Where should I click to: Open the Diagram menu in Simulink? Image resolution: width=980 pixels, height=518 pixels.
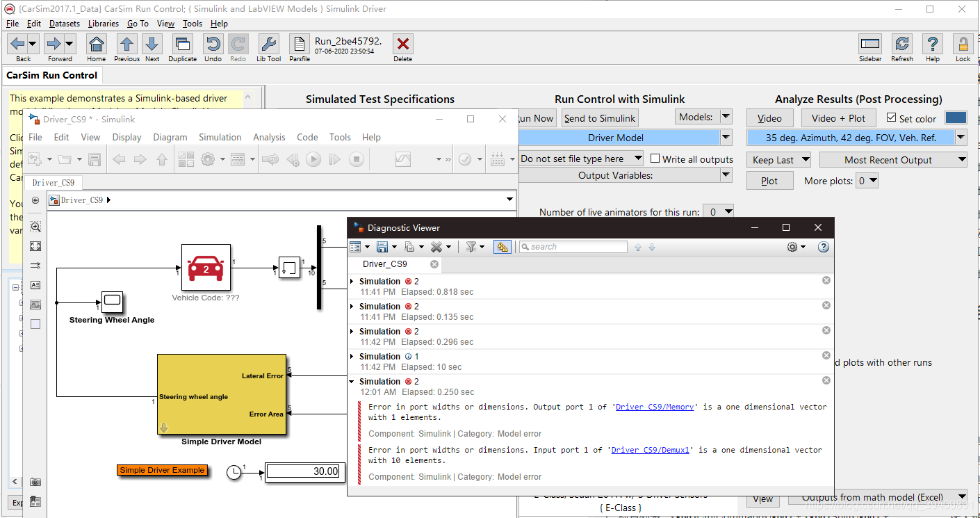[x=170, y=138]
